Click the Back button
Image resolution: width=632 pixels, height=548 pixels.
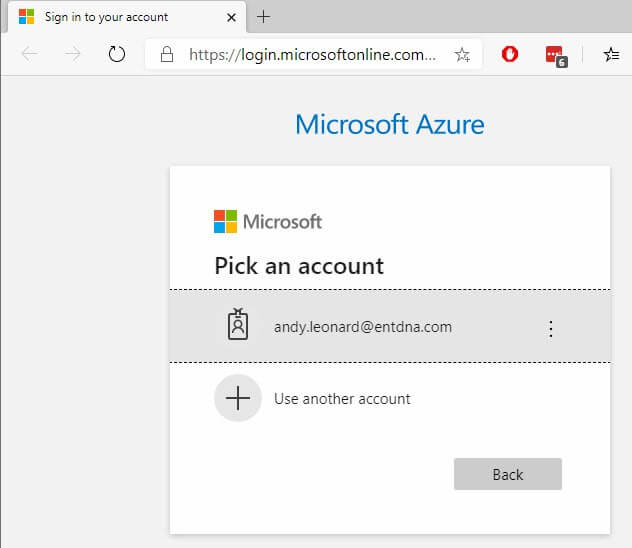[x=507, y=474]
